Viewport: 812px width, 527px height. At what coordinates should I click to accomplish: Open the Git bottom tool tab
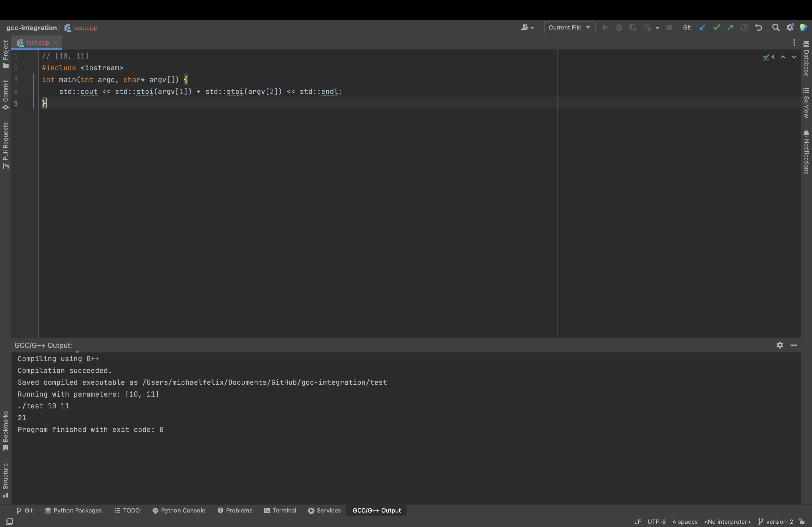[x=24, y=511]
